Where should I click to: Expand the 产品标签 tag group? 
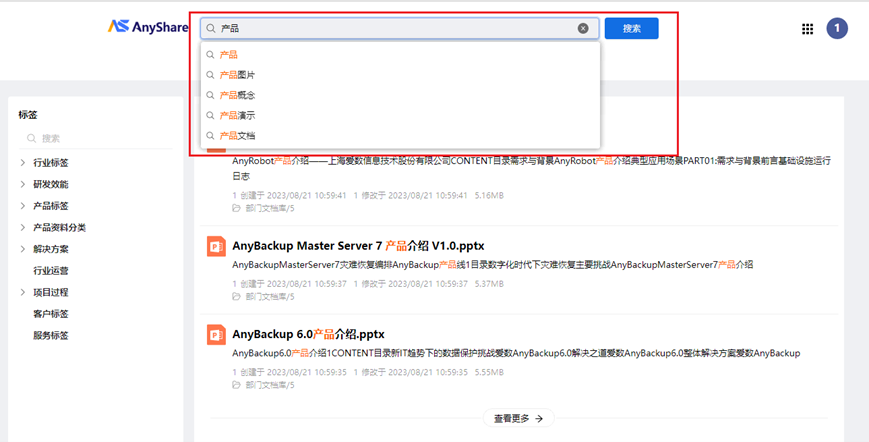tap(23, 205)
